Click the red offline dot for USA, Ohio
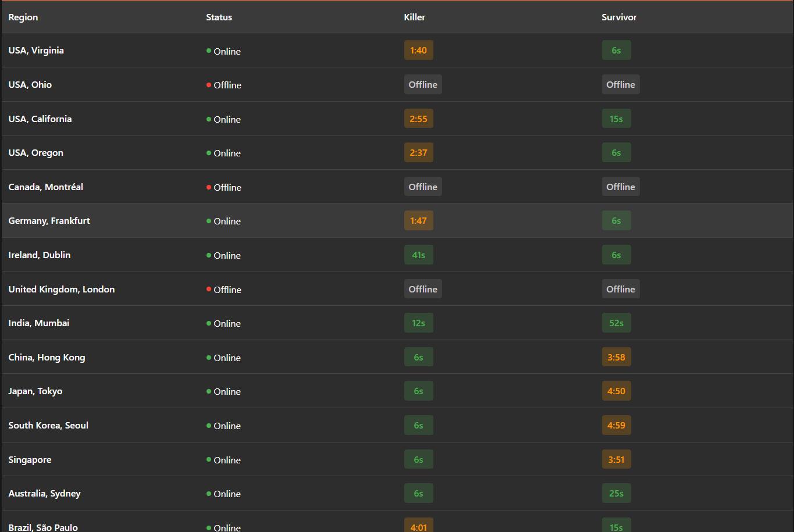The height and width of the screenshot is (532, 794). coord(209,85)
